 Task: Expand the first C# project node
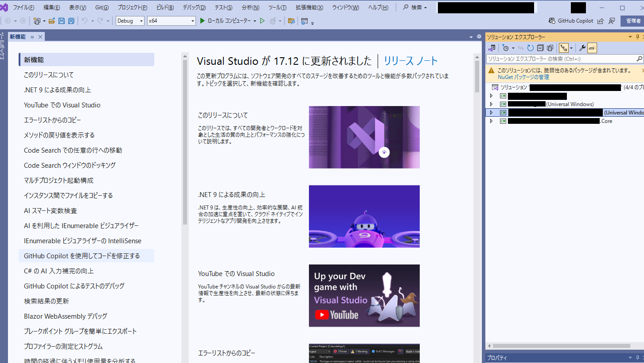(x=491, y=96)
